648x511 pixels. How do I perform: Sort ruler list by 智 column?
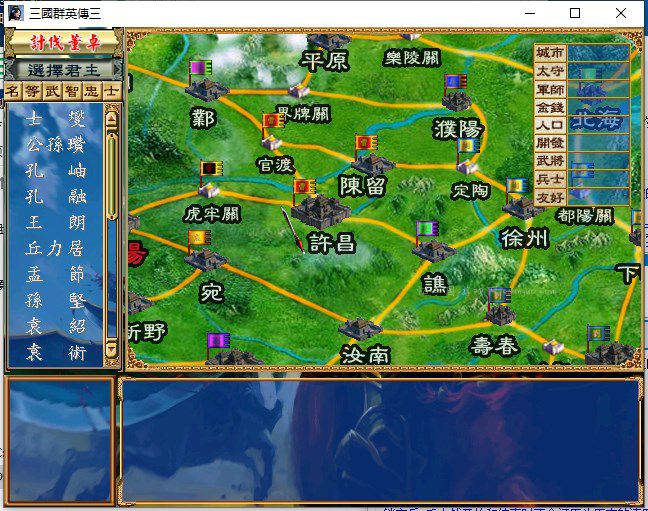coord(72,91)
